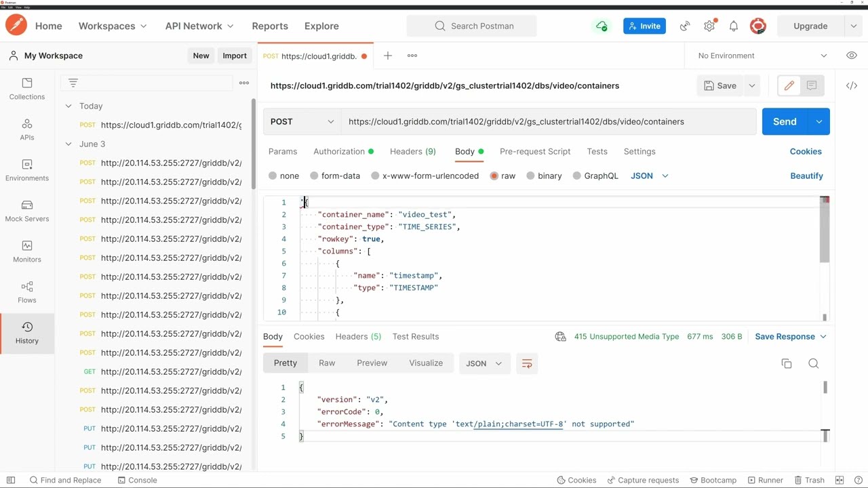Open Collections in the sidebar

(27, 89)
